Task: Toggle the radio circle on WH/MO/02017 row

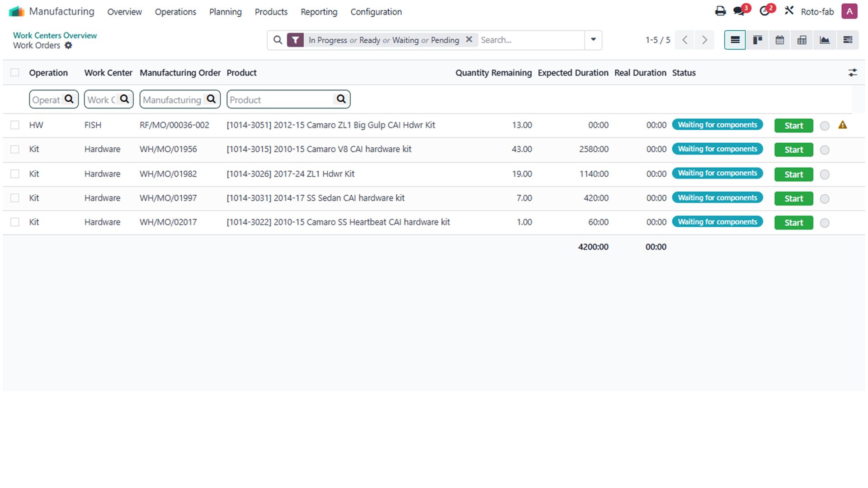Action: [x=825, y=223]
